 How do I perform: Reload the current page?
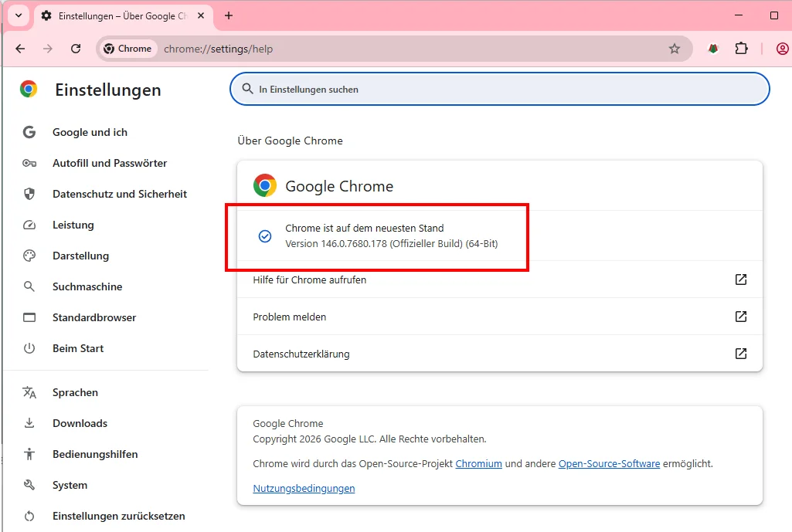(x=76, y=49)
